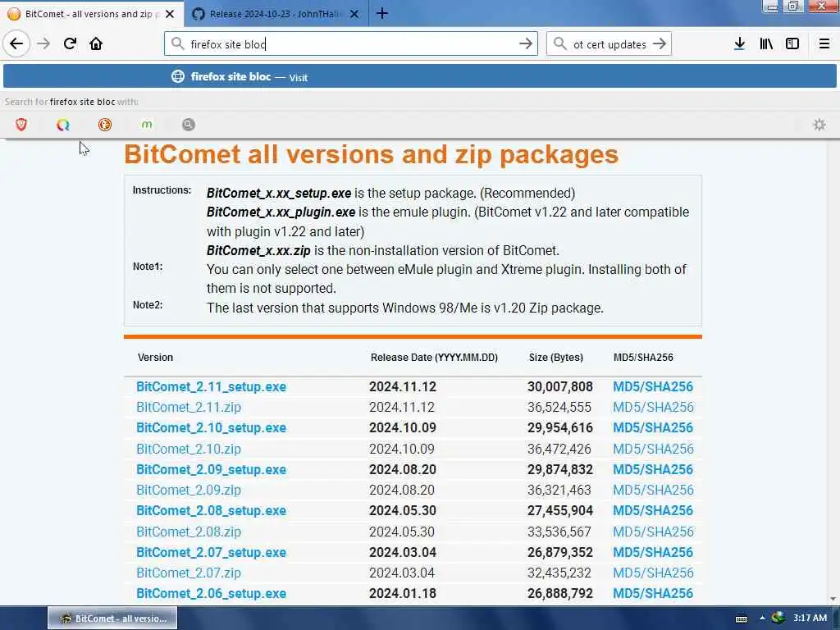Viewport: 840px width, 630px height.
Task: Select the 'firefox site bloc — Visit' suggestion
Action: click(419, 76)
